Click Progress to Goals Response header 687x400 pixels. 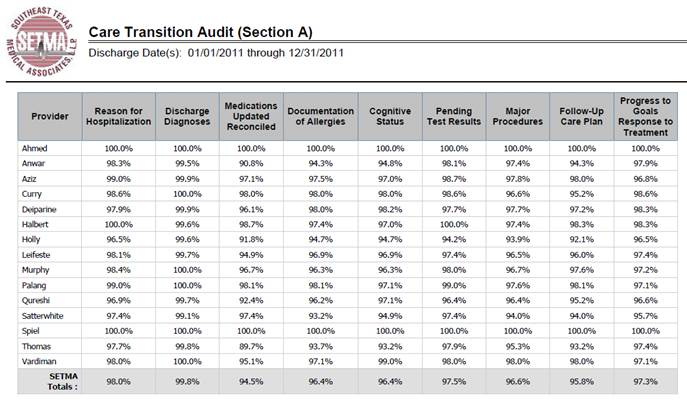(x=645, y=117)
